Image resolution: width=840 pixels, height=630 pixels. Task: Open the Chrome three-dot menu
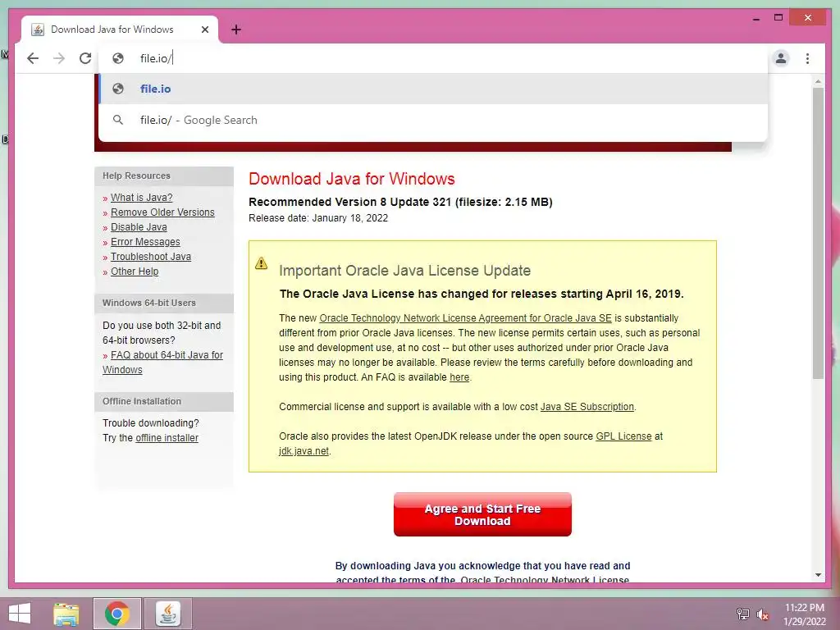807,58
